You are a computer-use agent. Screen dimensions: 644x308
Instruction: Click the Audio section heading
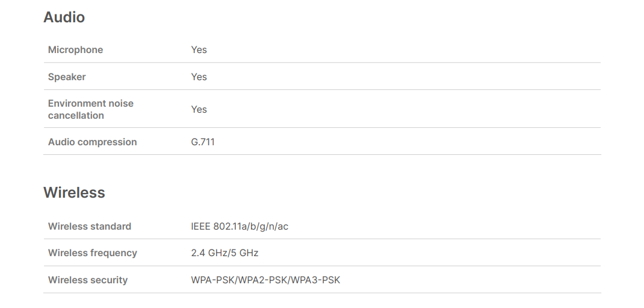pos(64,17)
